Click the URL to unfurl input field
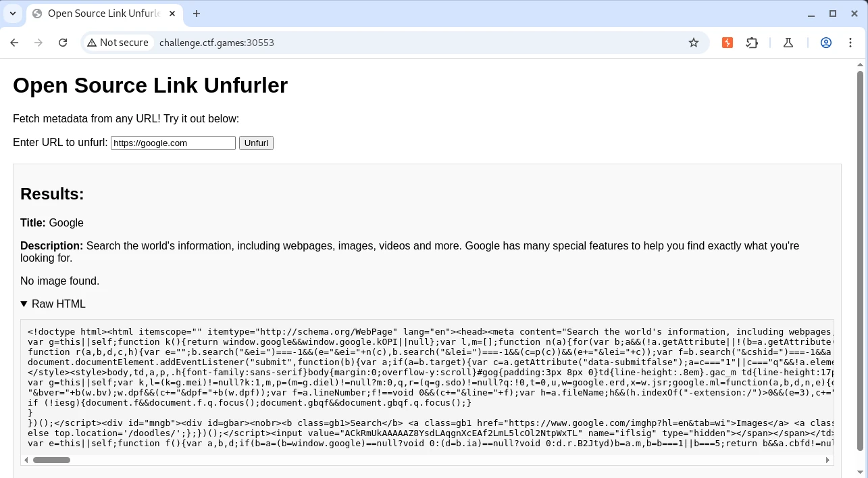This screenshot has height=478, width=868. [x=173, y=143]
